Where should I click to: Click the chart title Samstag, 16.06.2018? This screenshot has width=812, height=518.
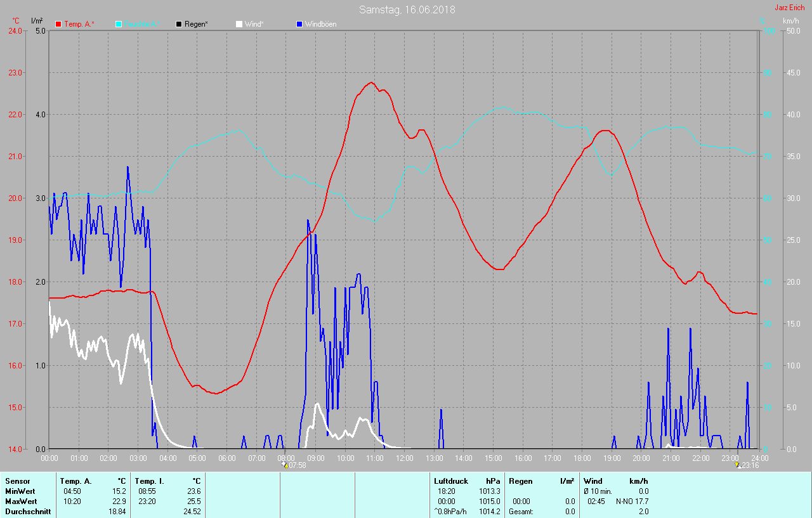[407, 10]
